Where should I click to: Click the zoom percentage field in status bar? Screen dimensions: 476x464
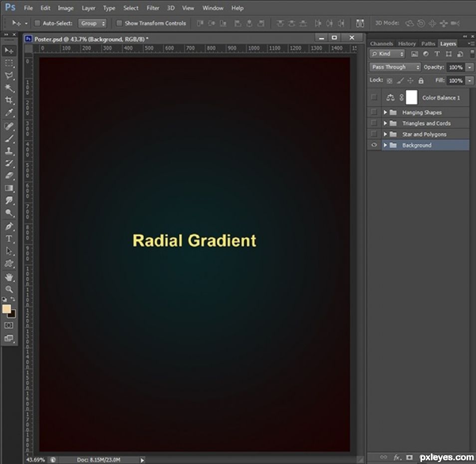click(x=35, y=460)
